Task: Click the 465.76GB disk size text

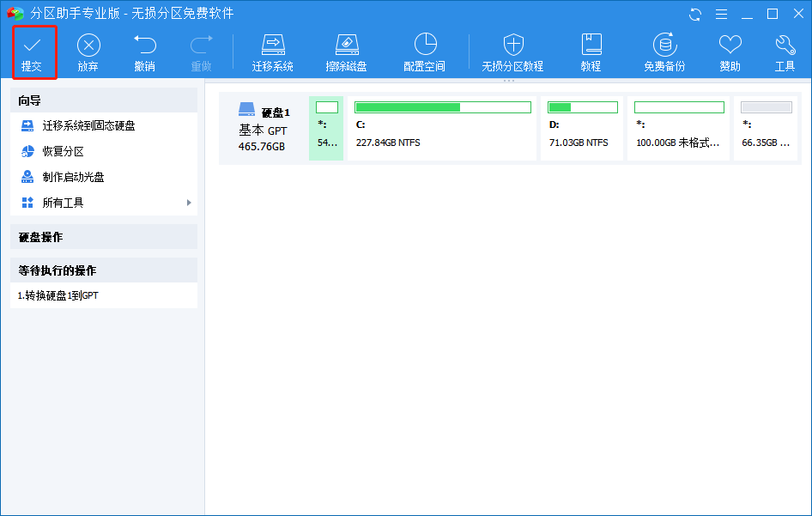Action: (262, 147)
